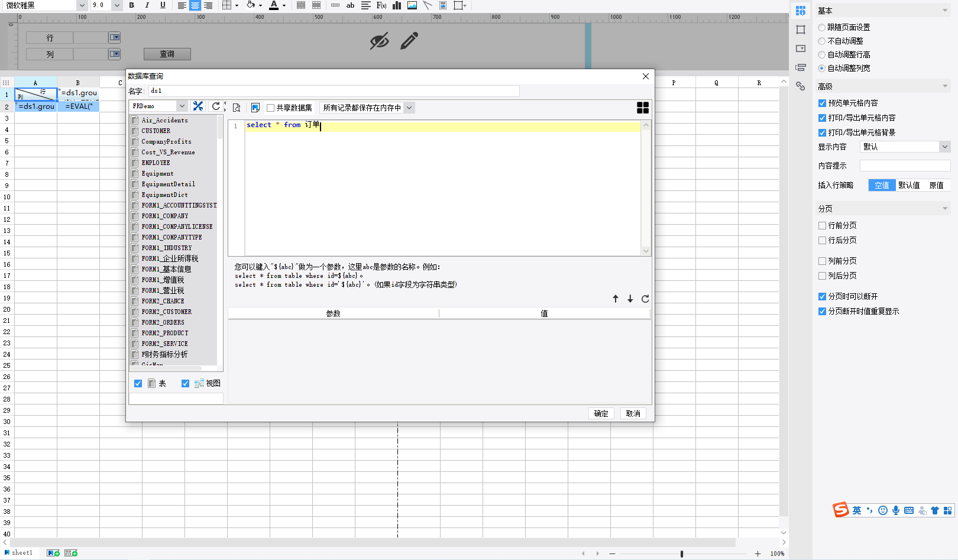Click the 取消 button
The width and height of the screenshot is (958, 560).
633,414
